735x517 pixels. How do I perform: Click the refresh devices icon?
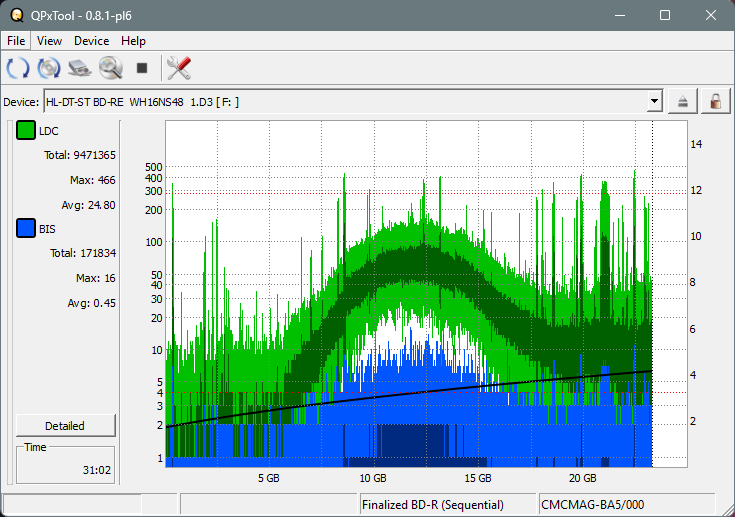point(18,68)
